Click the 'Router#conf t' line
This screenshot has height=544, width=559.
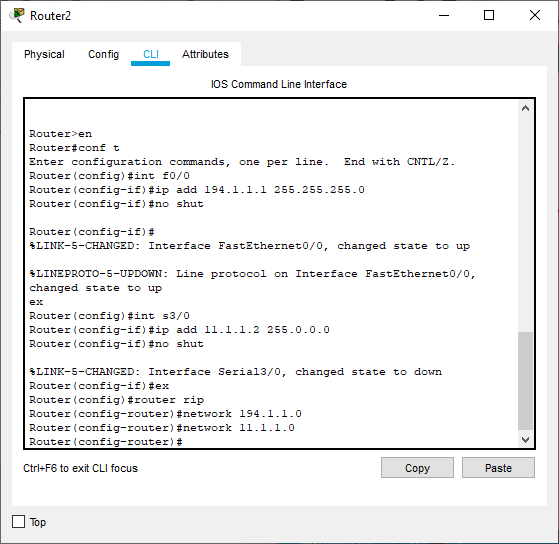(x=75, y=148)
